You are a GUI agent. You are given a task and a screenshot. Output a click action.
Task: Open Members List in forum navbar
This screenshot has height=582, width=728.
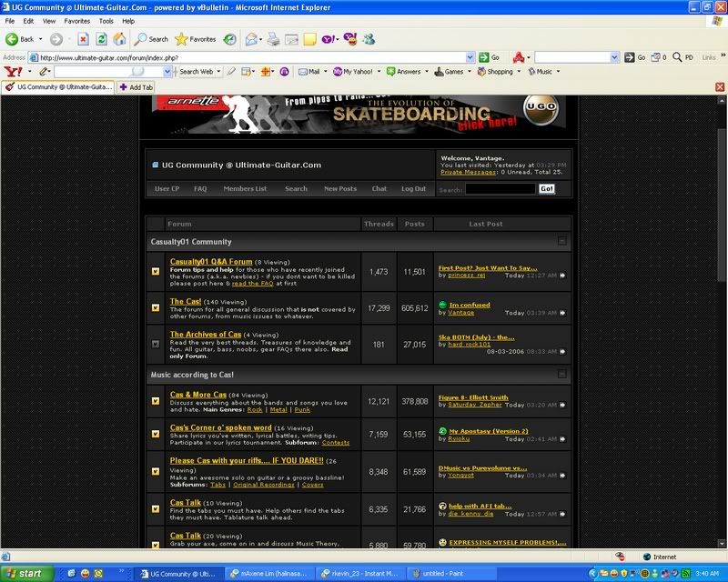coord(245,189)
